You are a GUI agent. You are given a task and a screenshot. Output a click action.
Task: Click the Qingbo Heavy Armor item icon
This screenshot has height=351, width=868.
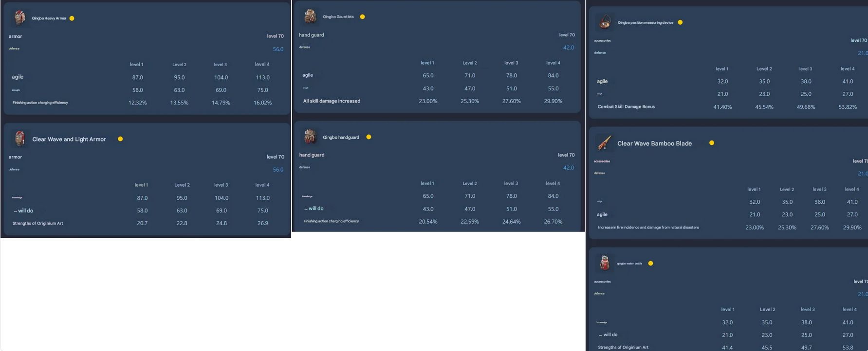coord(20,18)
